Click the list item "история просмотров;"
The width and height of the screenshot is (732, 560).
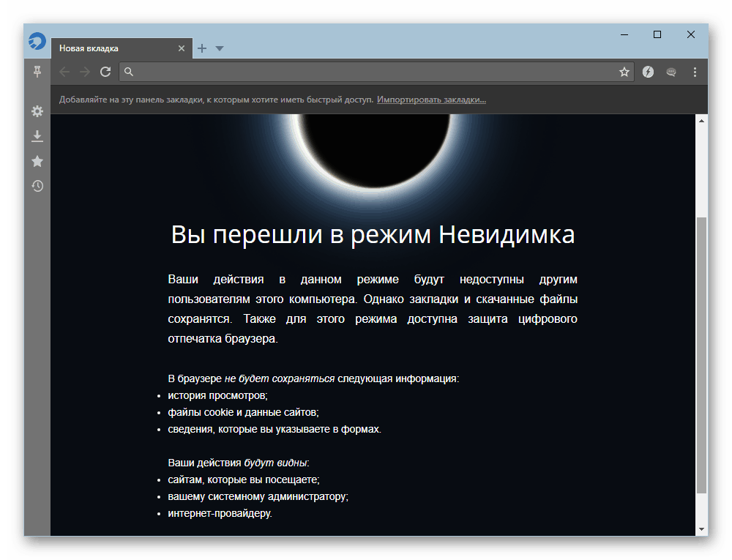coord(217,396)
